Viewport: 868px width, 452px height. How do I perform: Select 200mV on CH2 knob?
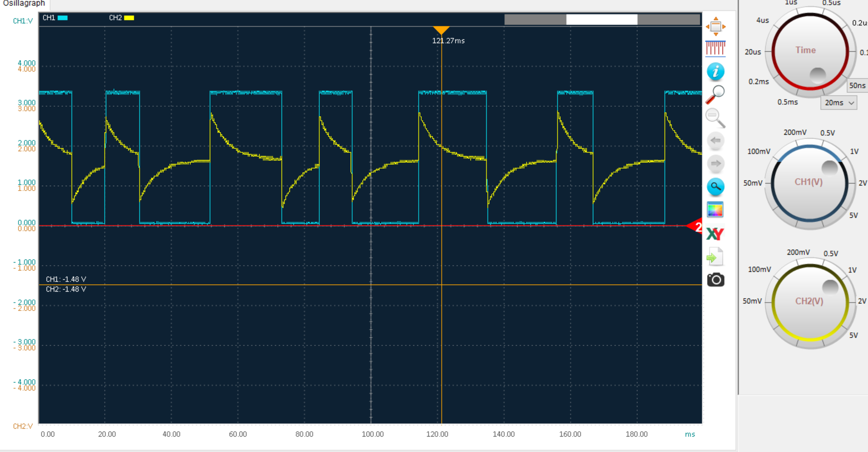tap(798, 252)
